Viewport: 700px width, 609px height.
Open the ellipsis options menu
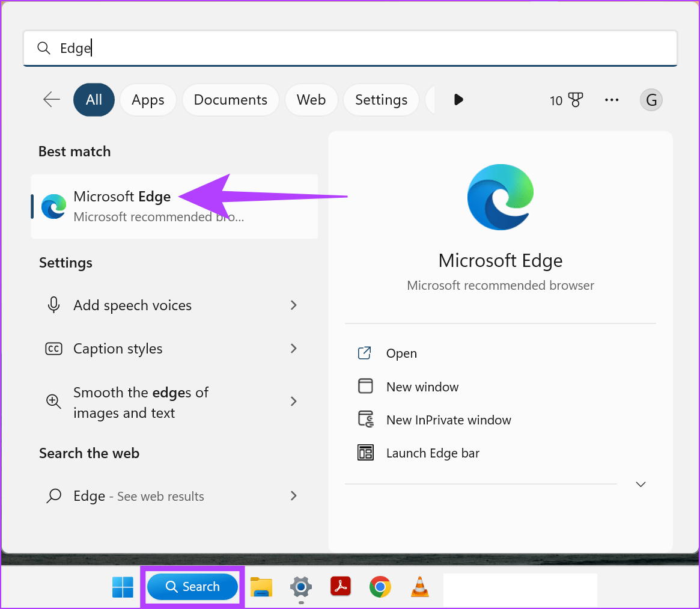point(612,100)
